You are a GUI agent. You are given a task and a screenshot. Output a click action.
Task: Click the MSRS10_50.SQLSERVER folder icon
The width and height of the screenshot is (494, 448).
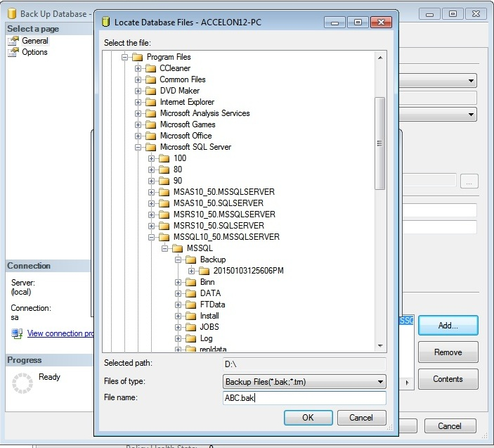164,226
